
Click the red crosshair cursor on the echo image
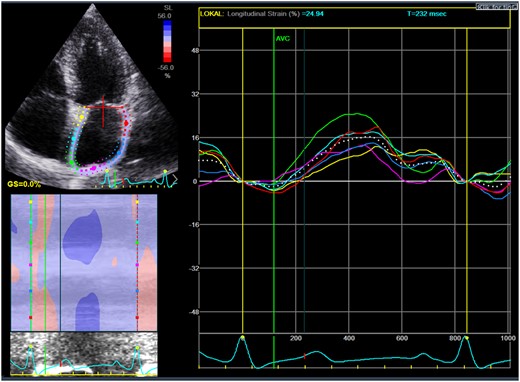[103, 107]
